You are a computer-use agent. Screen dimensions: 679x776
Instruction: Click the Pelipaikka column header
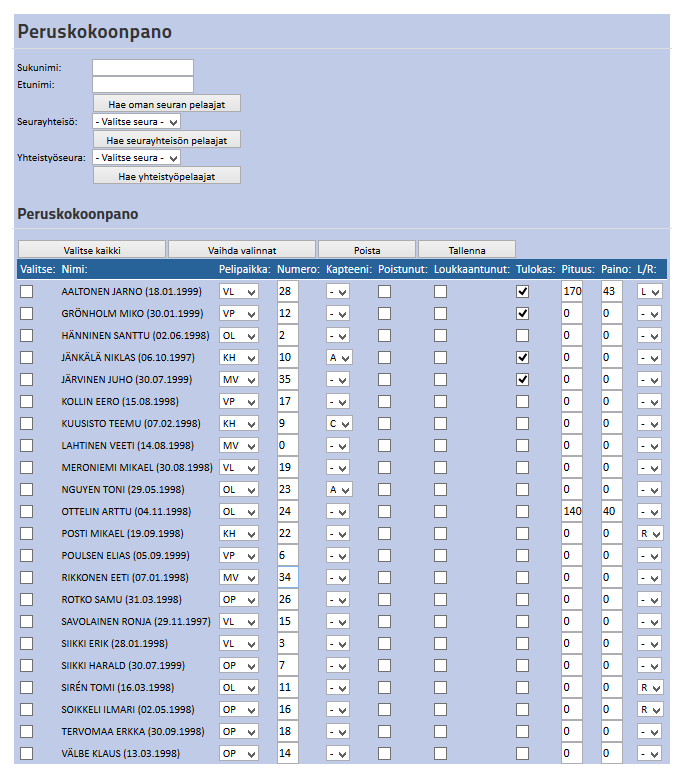click(x=244, y=269)
